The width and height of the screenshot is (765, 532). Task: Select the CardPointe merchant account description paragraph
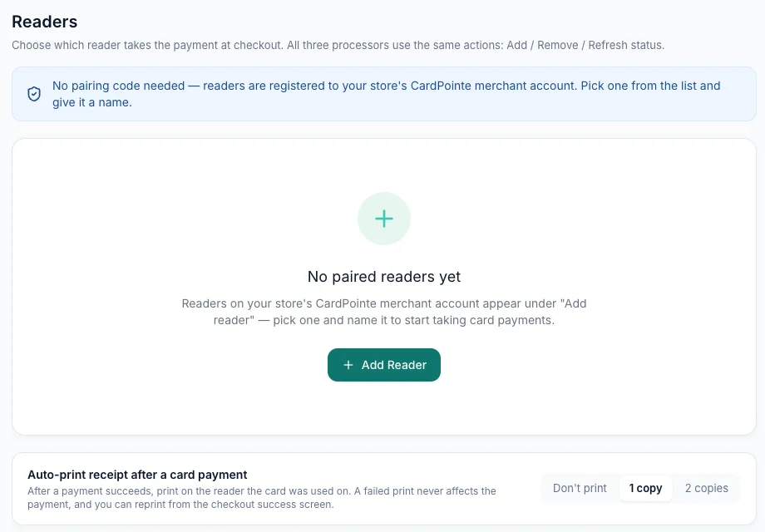384,312
